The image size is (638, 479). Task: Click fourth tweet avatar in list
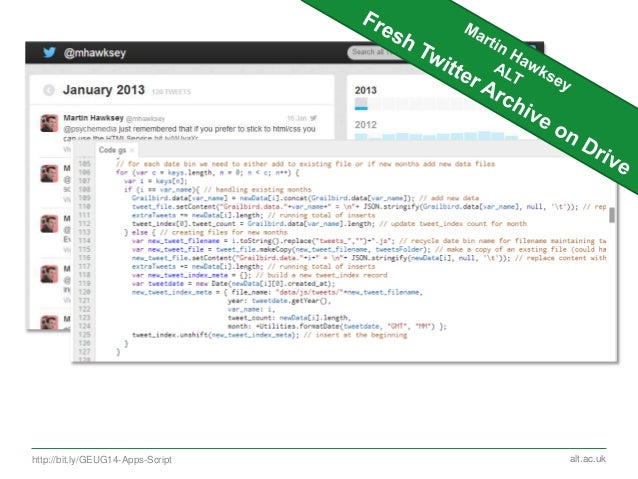pyautogui.click(x=49, y=274)
